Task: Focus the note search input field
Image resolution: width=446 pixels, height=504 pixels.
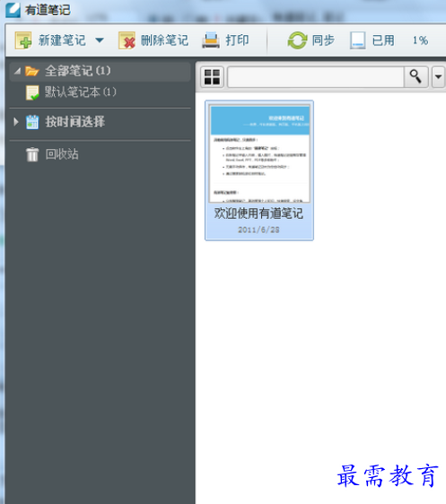Action: 316,77
